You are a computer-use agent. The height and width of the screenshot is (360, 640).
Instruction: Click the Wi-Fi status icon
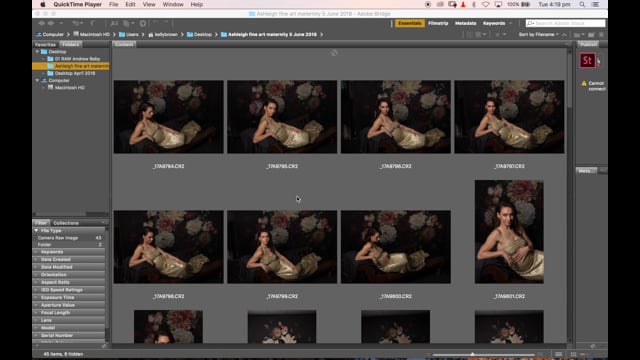pos(485,4)
